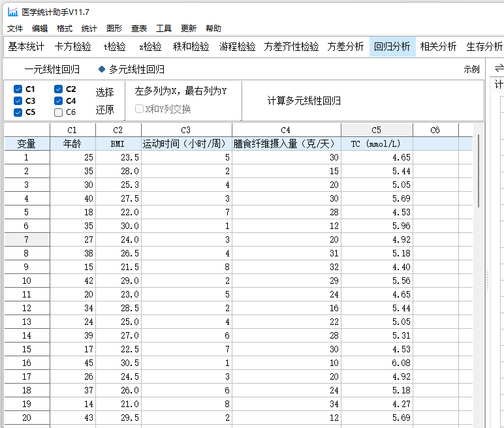The image size is (504, 428).
Task: Click fiber value 34 in row 19
Action: [286, 404]
